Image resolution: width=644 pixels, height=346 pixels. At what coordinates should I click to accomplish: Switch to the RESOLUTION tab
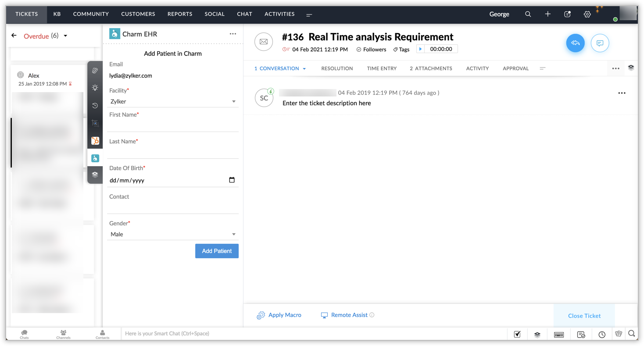click(x=337, y=68)
